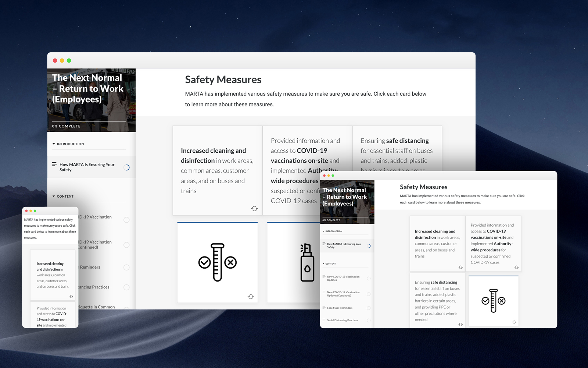The width and height of the screenshot is (588, 368).
Task: Collapse the CONTENT section in smaller right window
Action: [x=323, y=264]
